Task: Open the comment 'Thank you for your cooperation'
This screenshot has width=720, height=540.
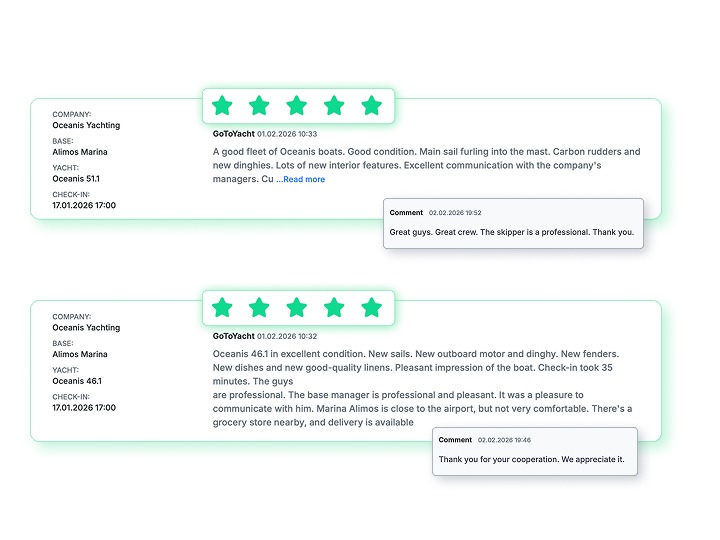Action: coord(531,459)
